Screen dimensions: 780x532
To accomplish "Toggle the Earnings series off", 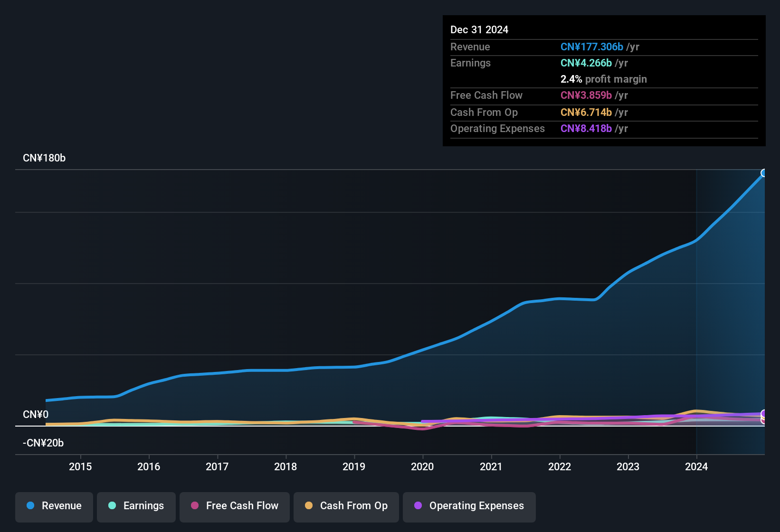I will click(136, 506).
